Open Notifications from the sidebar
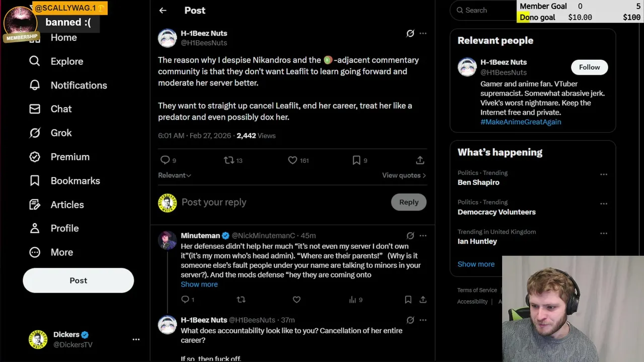Screen dimensions: 644x362 [x=78, y=85]
